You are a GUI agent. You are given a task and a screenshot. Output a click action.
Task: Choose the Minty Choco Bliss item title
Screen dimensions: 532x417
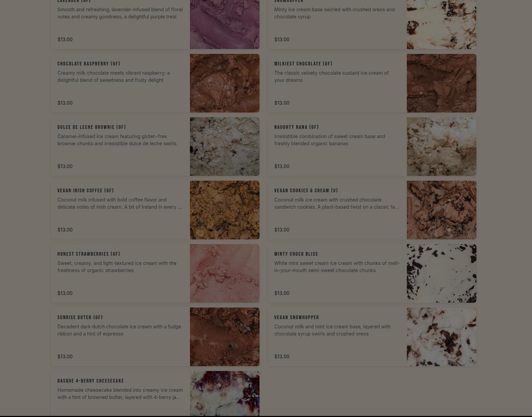(296, 254)
